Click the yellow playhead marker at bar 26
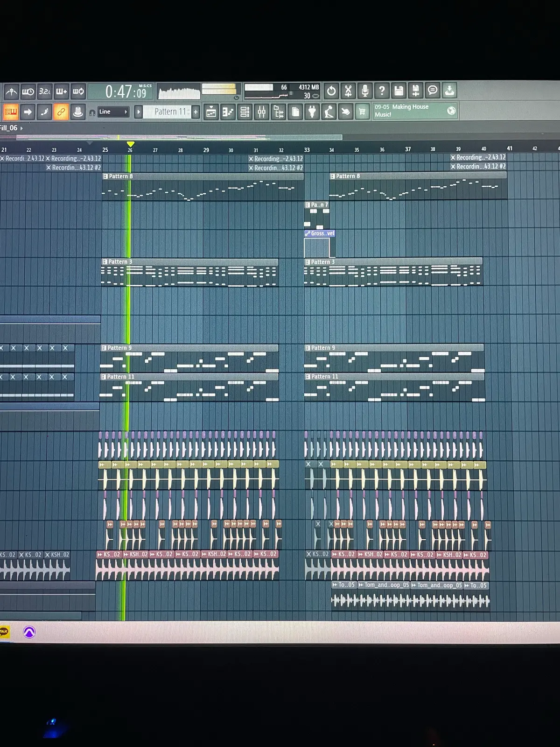The width and height of the screenshot is (560, 747). point(130,144)
